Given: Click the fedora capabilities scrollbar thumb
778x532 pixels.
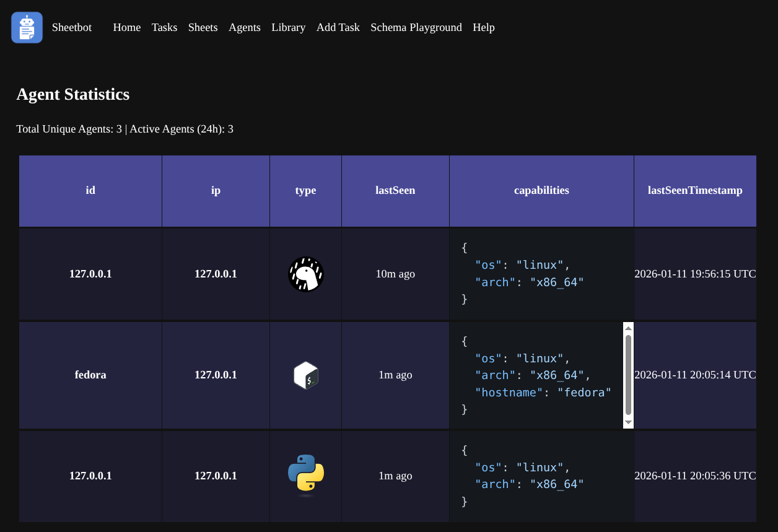Looking at the screenshot, I should click(x=628, y=375).
